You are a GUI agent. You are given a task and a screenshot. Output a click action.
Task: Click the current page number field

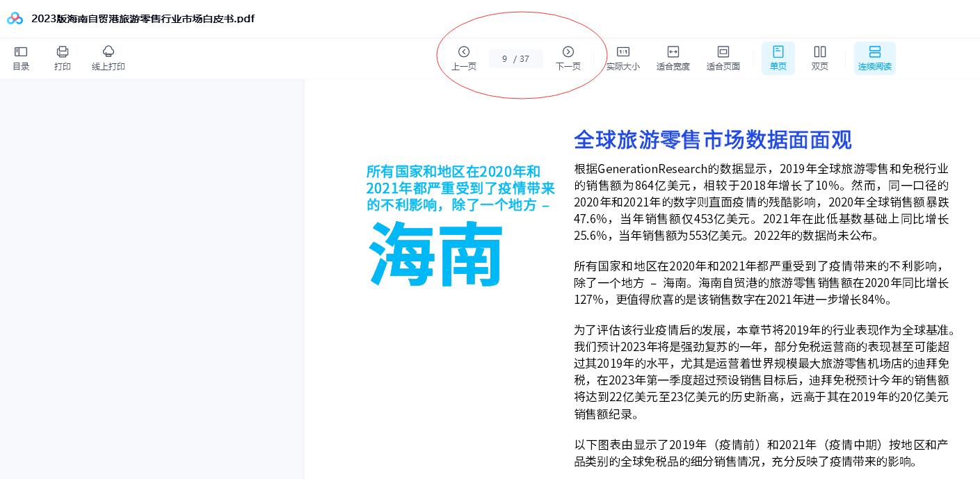tap(504, 59)
